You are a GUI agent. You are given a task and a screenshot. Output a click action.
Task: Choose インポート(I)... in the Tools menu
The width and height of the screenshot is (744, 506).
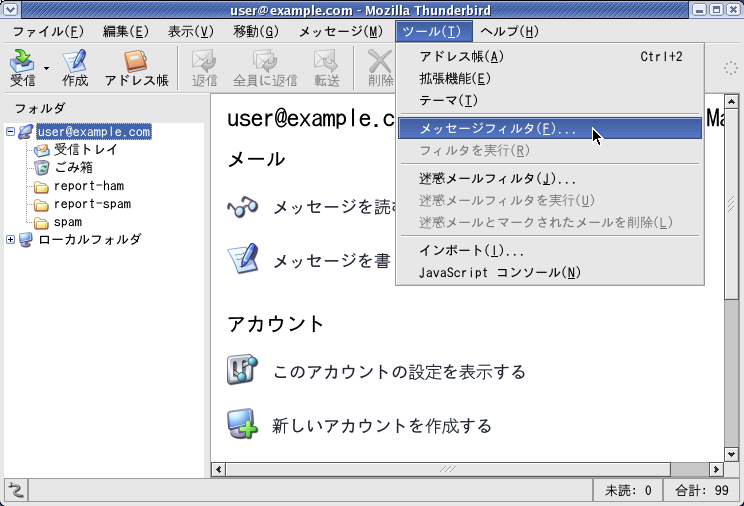point(550,250)
